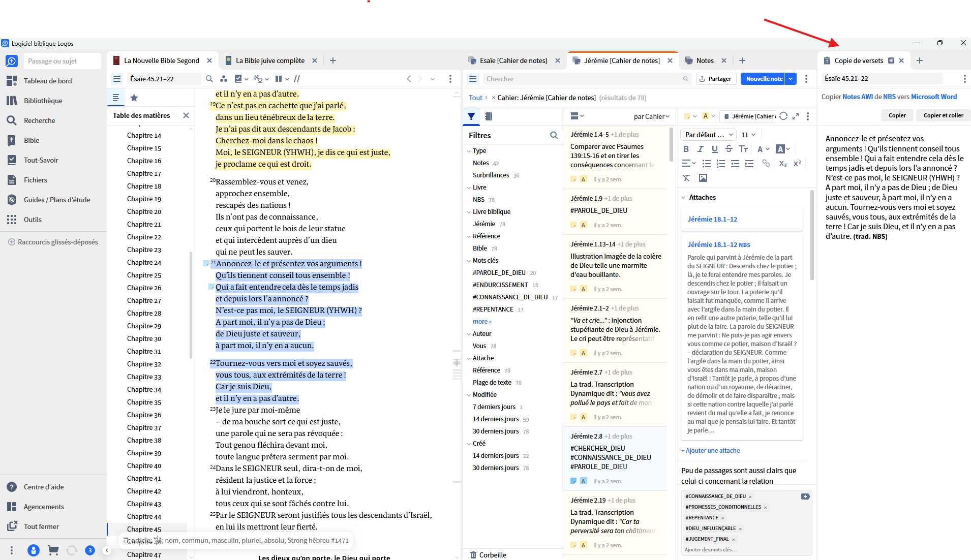
Task: Click the Copier button
Action: [897, 115]
